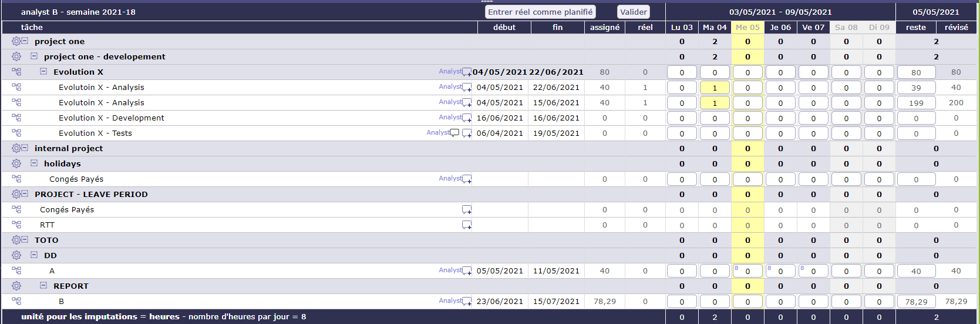The image size is (980, 324).
Task: Add a comment on the RTT row
Action: 467,225
